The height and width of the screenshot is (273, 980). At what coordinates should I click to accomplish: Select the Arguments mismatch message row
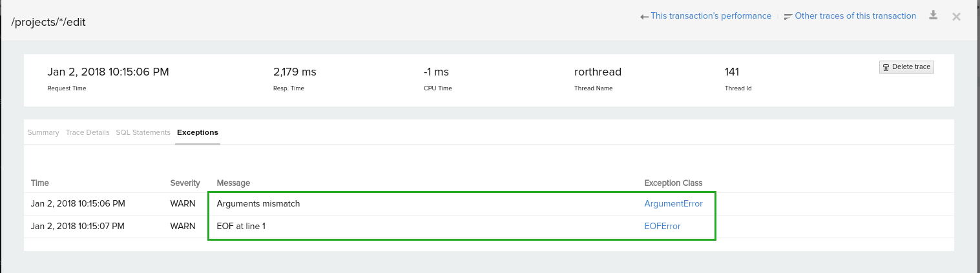tap(258, 204)
